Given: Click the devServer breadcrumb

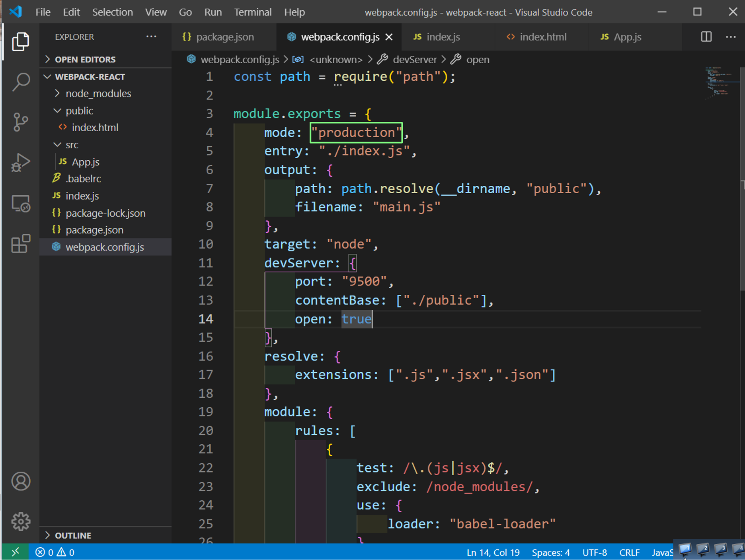Looking at the screenshot, I should pyautogui.click(x=415, y=60).
